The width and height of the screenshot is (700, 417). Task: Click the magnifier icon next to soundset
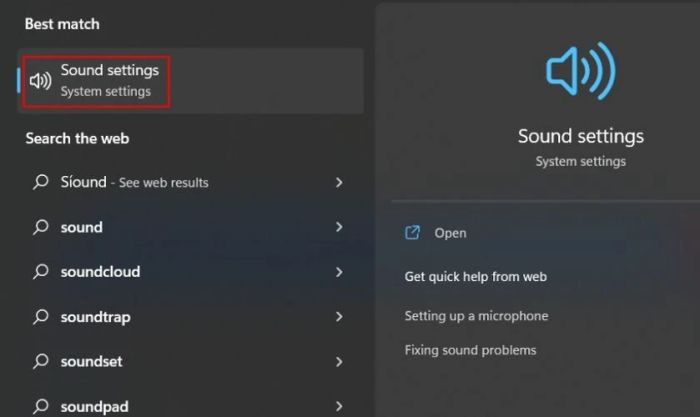(x=41, y=362)
